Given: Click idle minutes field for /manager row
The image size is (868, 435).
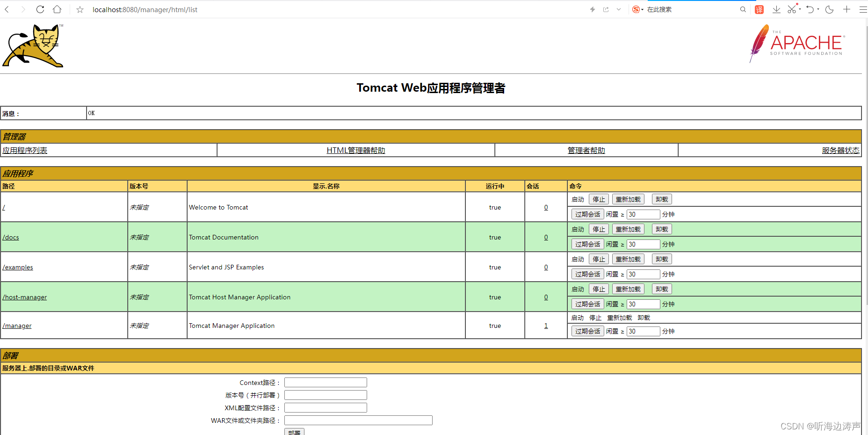Looking at the screenshot, I should click(x=644, y=331).
